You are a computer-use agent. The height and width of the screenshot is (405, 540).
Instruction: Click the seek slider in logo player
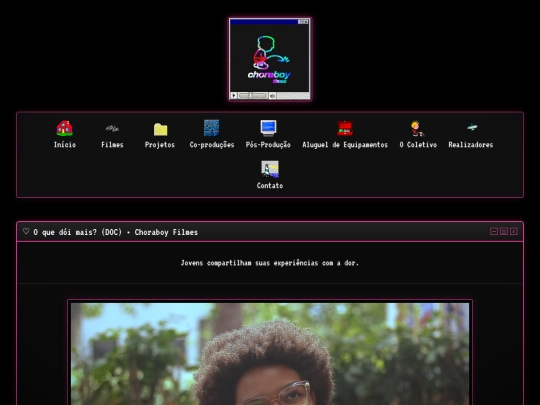pos(253,95)
